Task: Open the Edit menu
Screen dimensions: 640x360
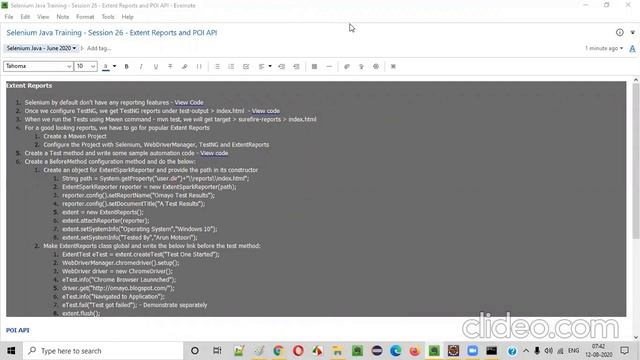Action: coord(25,17)
